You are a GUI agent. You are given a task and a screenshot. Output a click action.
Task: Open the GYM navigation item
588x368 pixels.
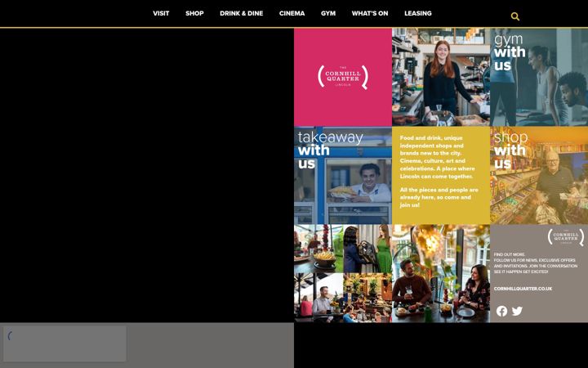[328, 13]
